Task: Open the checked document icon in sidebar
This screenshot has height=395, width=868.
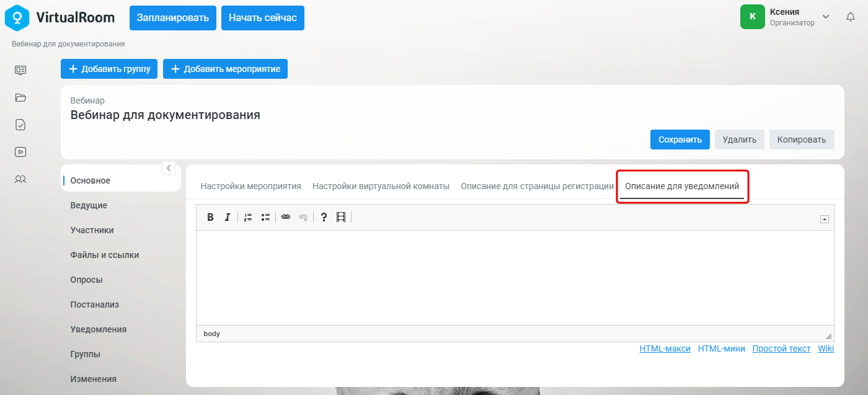Action: [x=20, y=125]
